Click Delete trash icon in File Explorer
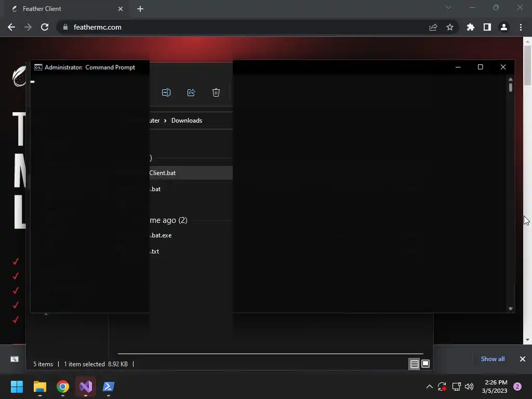This screenshot has width=532, height=399. click(216, 92)
